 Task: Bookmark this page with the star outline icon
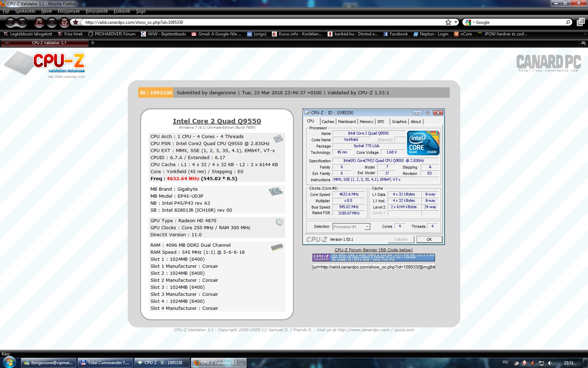(448, 22)
